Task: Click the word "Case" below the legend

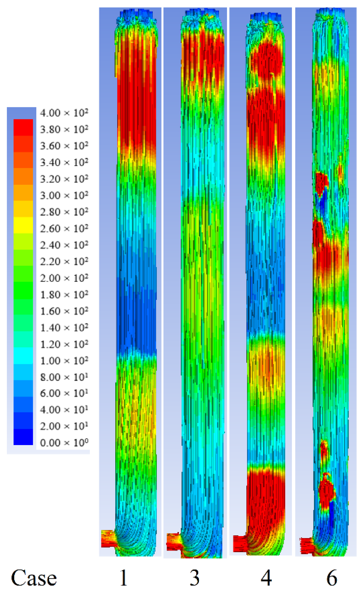Action: tap(34, 578)
